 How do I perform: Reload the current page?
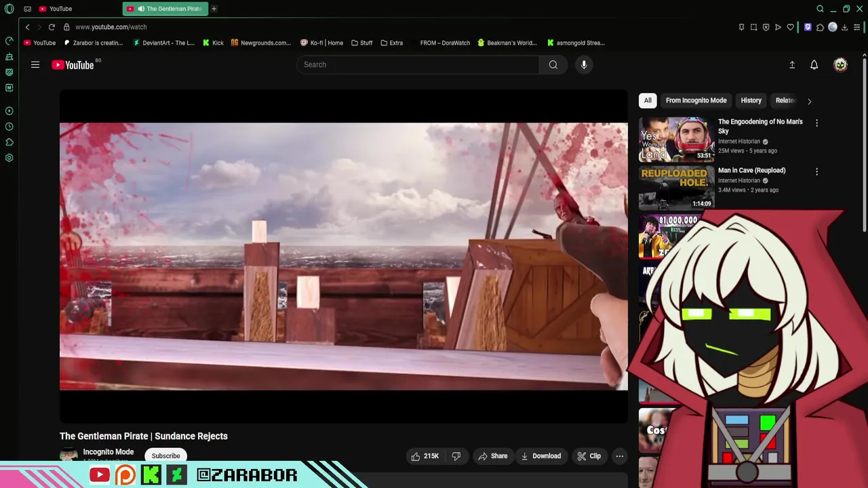pos(52,27)
